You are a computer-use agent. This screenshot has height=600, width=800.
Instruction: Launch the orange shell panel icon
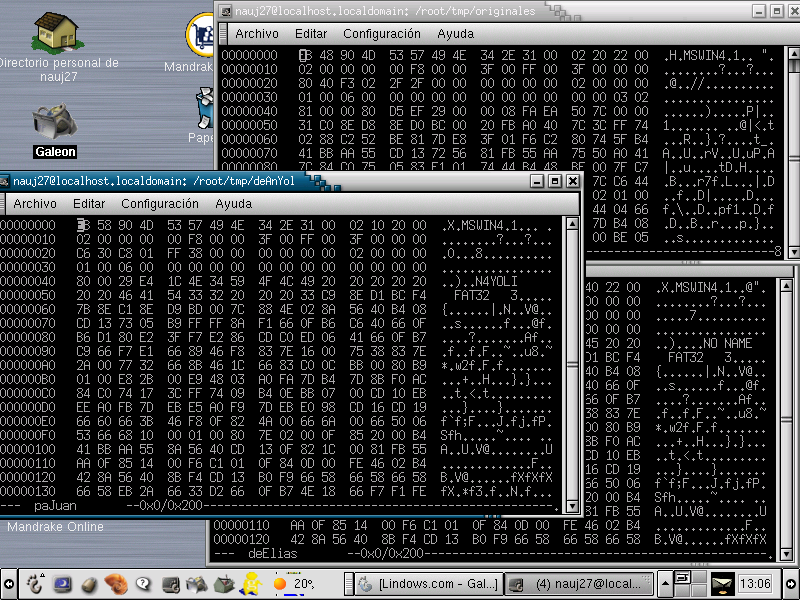click(116, 584)
